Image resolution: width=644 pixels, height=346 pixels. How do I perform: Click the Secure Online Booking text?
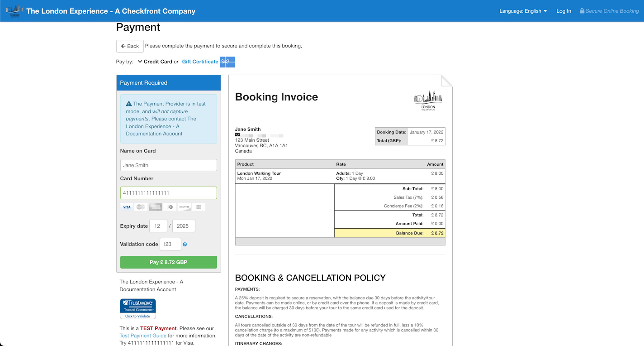point(612,11)
